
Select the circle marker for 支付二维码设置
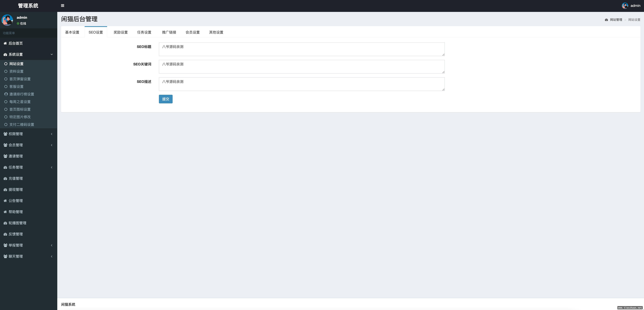6,125
